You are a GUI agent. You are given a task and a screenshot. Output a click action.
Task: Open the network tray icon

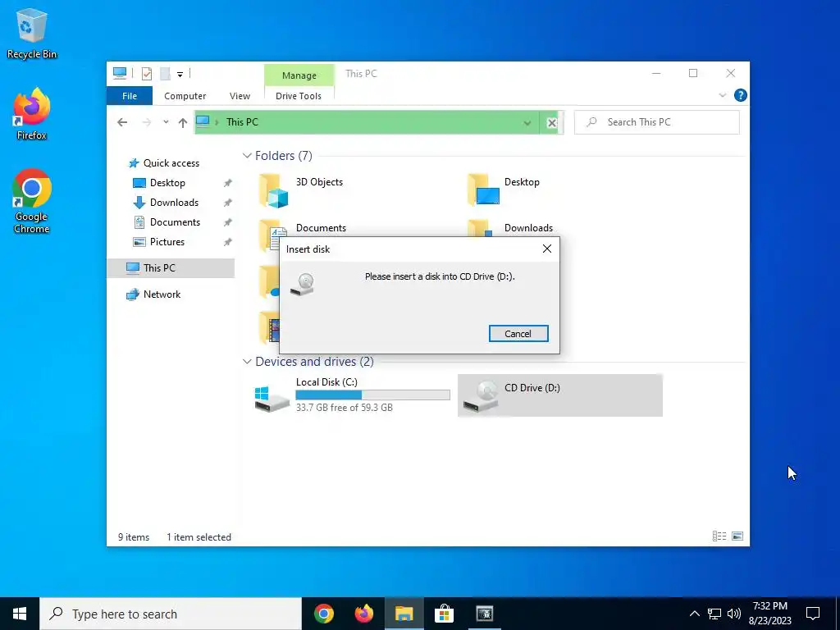[x=714, y=614]
